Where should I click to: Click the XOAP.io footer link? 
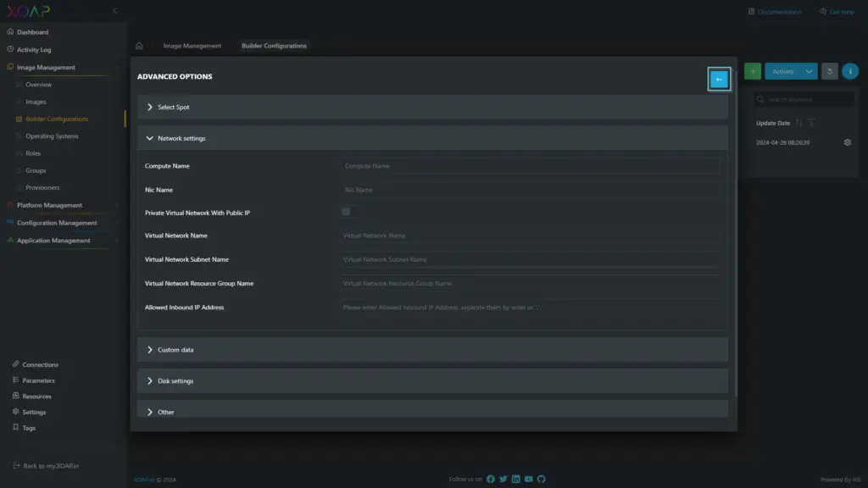tap(144, 480)
